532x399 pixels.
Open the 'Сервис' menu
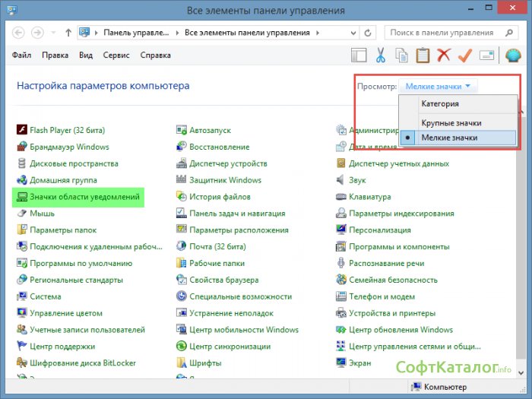[x=117, y=55]
